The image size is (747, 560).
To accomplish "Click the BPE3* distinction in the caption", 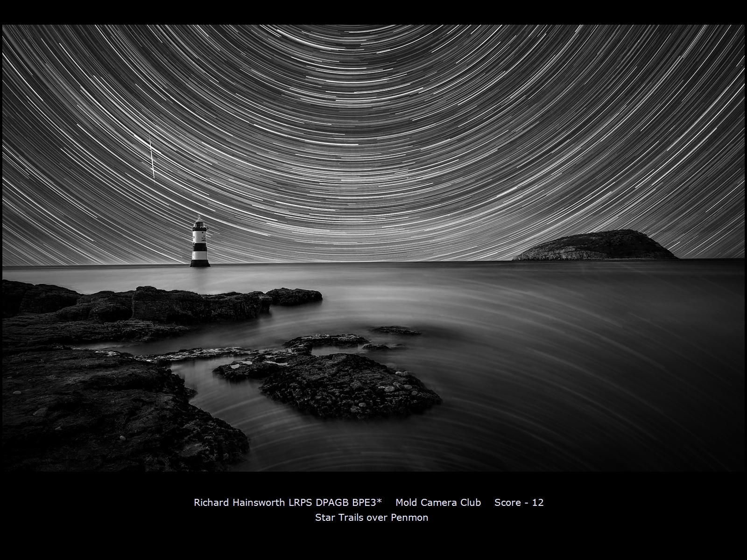I will pyautogui.click(x=367, y=503).
